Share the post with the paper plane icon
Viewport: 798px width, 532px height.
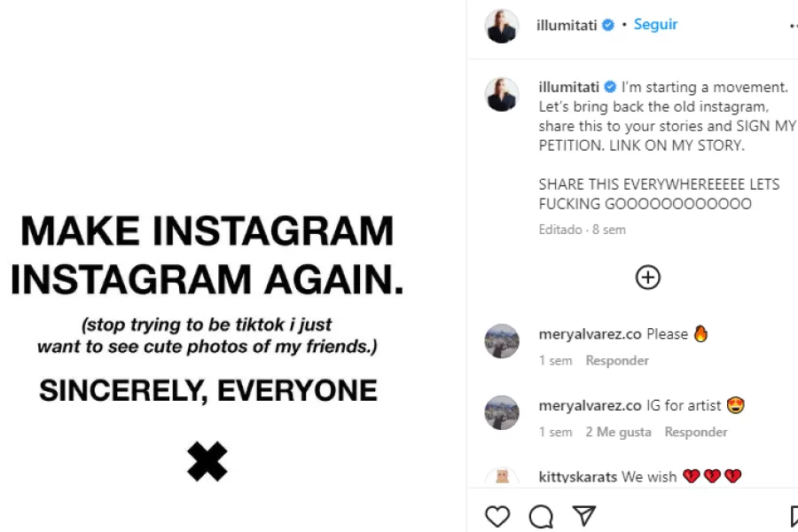pyautogui.click(x=584, y=515)
